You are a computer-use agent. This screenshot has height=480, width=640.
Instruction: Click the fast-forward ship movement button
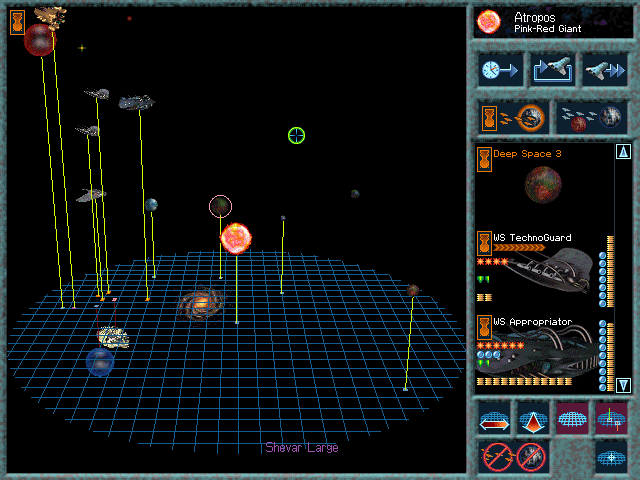605,70
